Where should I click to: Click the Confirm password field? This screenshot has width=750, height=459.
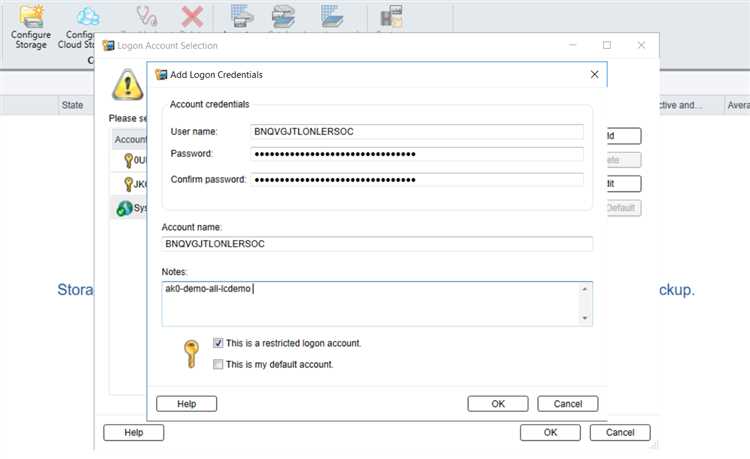point(417,180)
